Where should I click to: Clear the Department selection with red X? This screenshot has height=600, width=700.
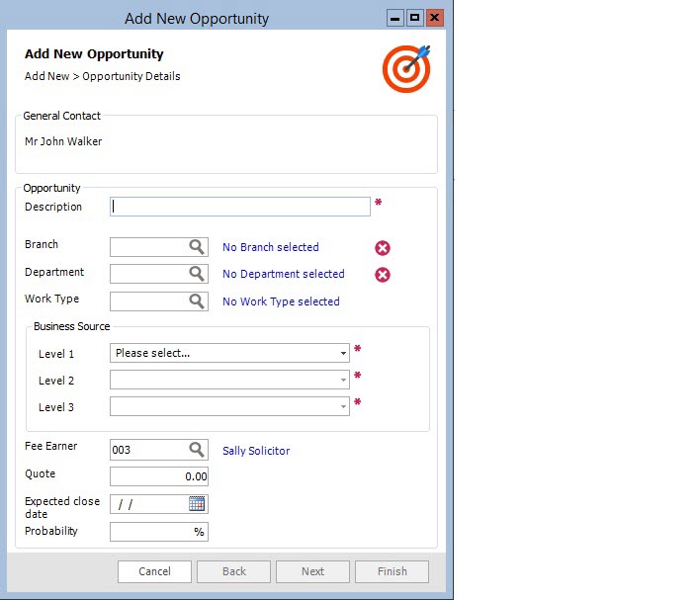coord(383,275)
